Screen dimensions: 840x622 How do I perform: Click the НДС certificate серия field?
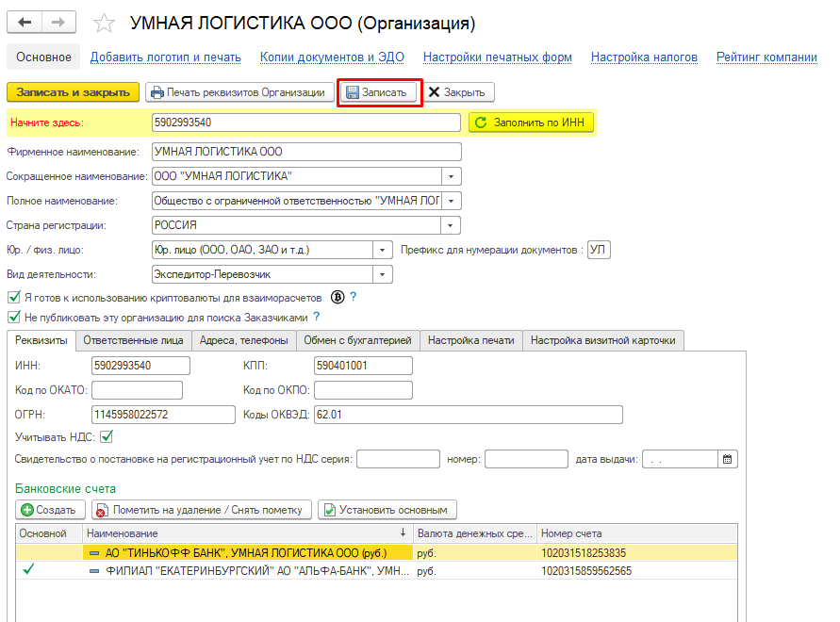[398, 459]
